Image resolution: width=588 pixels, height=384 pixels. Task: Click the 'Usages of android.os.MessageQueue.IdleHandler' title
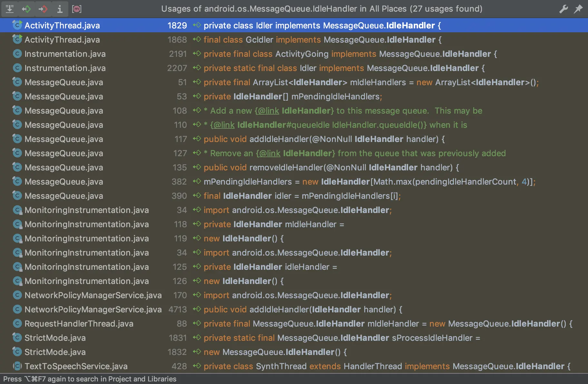pos(322,9)
